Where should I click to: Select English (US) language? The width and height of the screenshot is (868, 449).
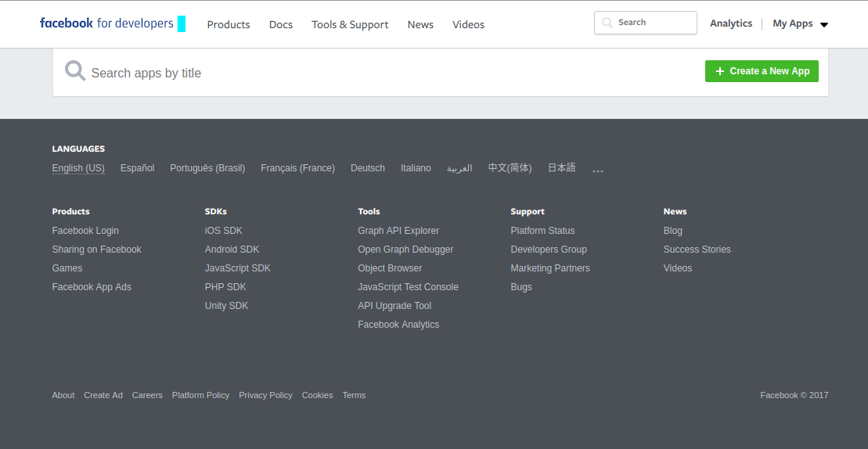click(x=78, y=168)
